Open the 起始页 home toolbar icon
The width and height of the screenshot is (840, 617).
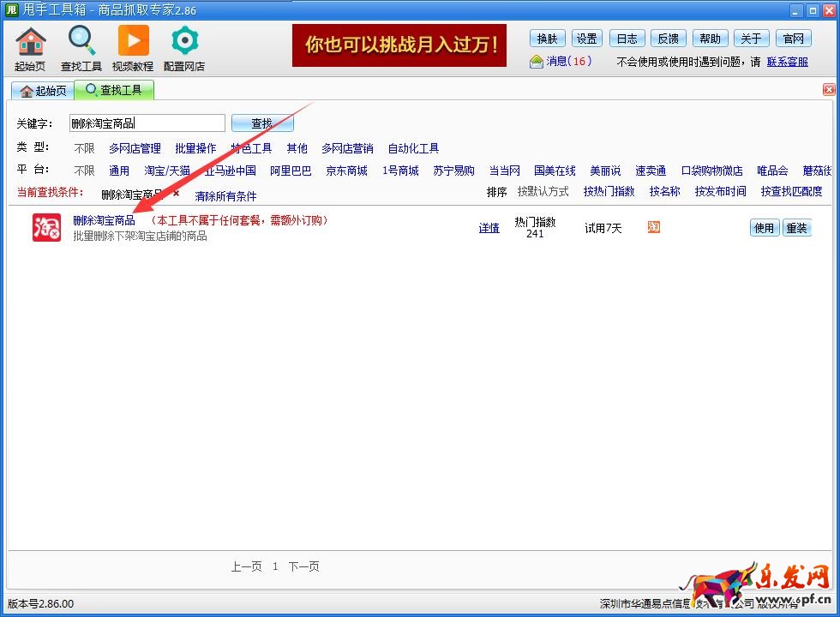pyautogui.click(x=31, y=49)
